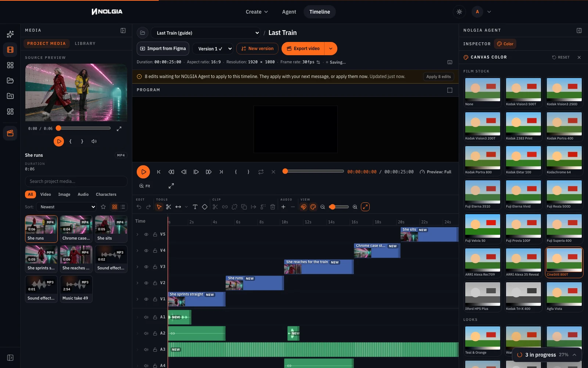Open export options arrow next to Export video
588x368 pixels.
point(331,49)
